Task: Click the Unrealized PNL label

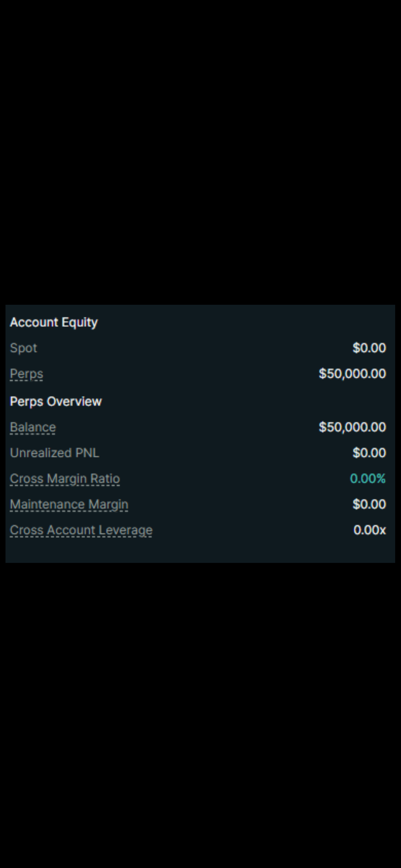Action: (x=54, y=453)
